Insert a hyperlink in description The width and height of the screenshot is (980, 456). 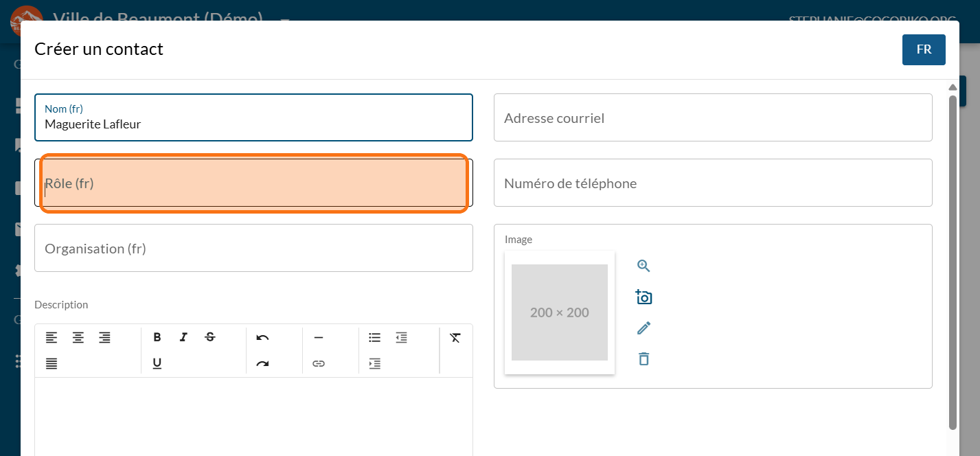tap(319, 363)
